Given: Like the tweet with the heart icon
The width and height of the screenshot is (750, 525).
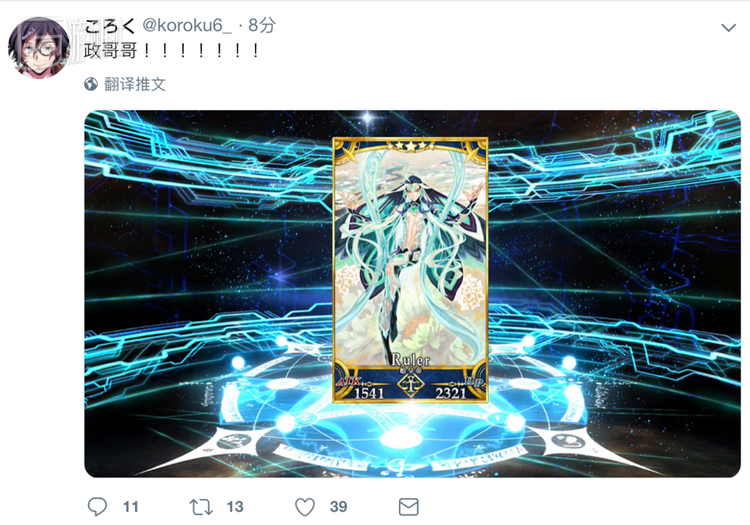Looking at the screenshot, I should point(305,507).
